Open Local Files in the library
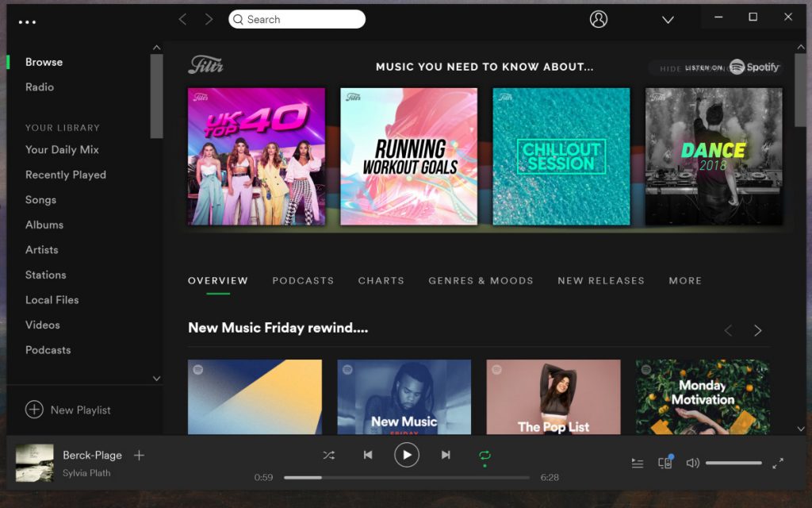 coord(52,299)
